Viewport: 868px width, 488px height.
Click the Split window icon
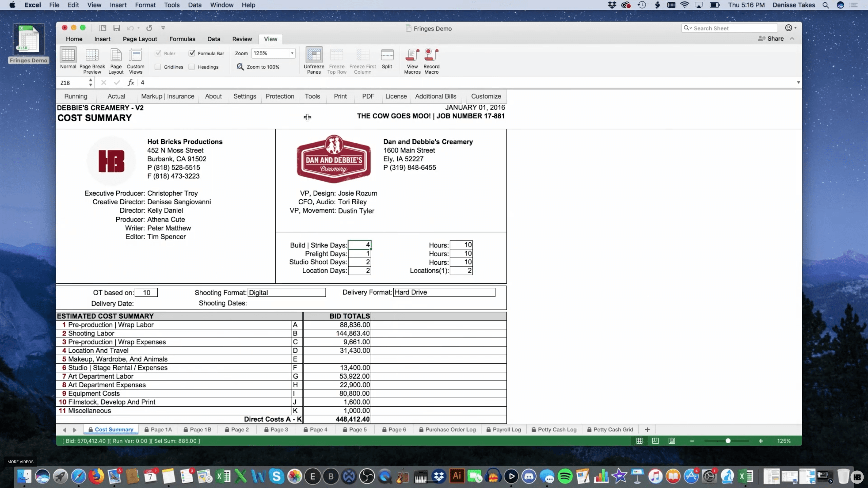tap(387, 55)
